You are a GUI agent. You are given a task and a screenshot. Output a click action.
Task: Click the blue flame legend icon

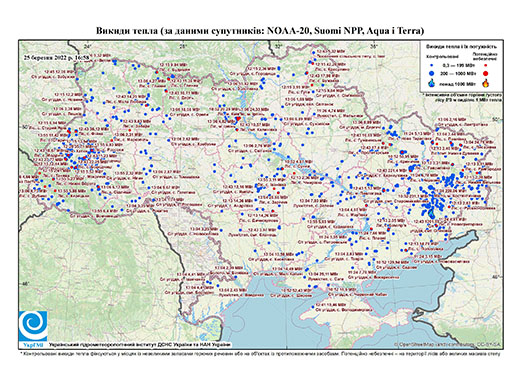click(x=432, y=83)
